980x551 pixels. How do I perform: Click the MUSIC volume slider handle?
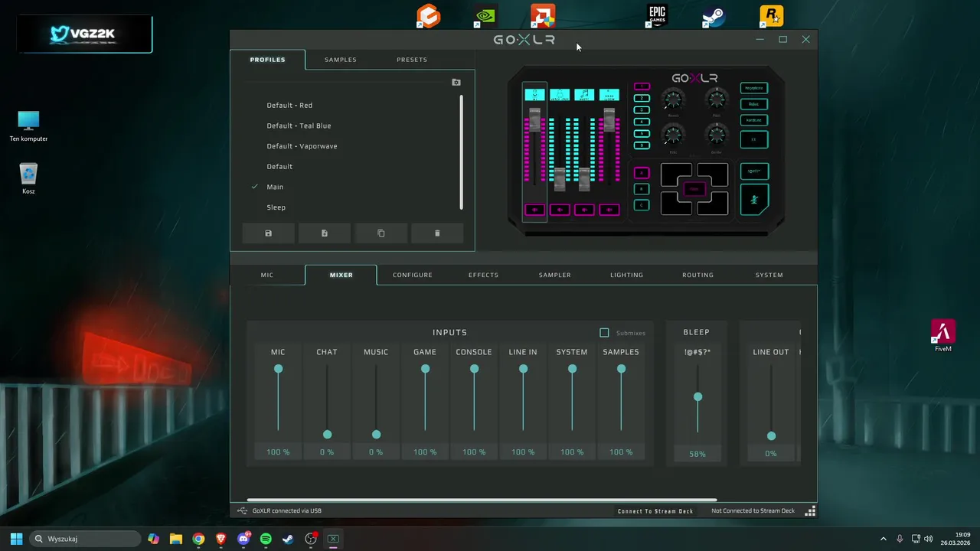(x=376, y=435)
